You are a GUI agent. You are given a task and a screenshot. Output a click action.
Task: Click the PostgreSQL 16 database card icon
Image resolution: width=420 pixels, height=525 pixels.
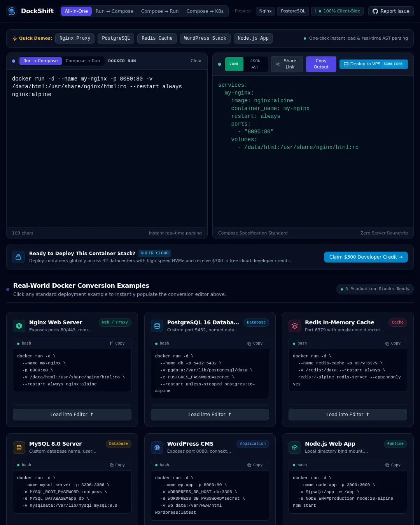[157, 326]
